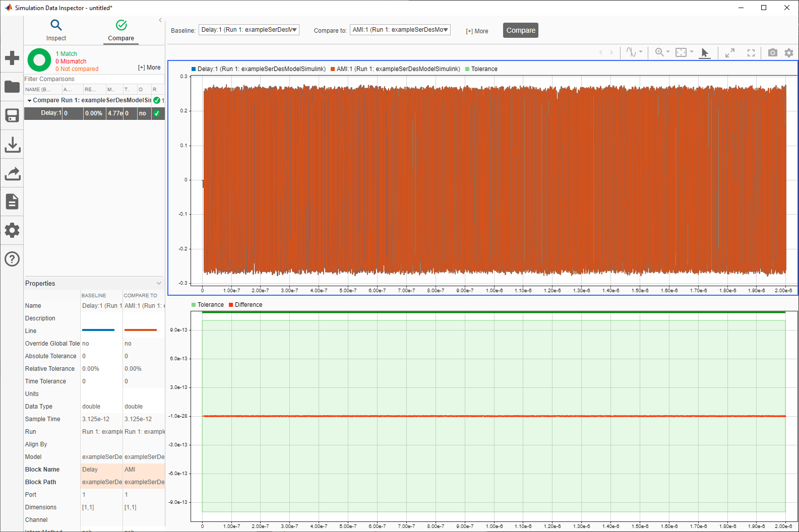Click the Export share icon in sidebar
Viewport: 799px width, 532px height.
point(12,173)
